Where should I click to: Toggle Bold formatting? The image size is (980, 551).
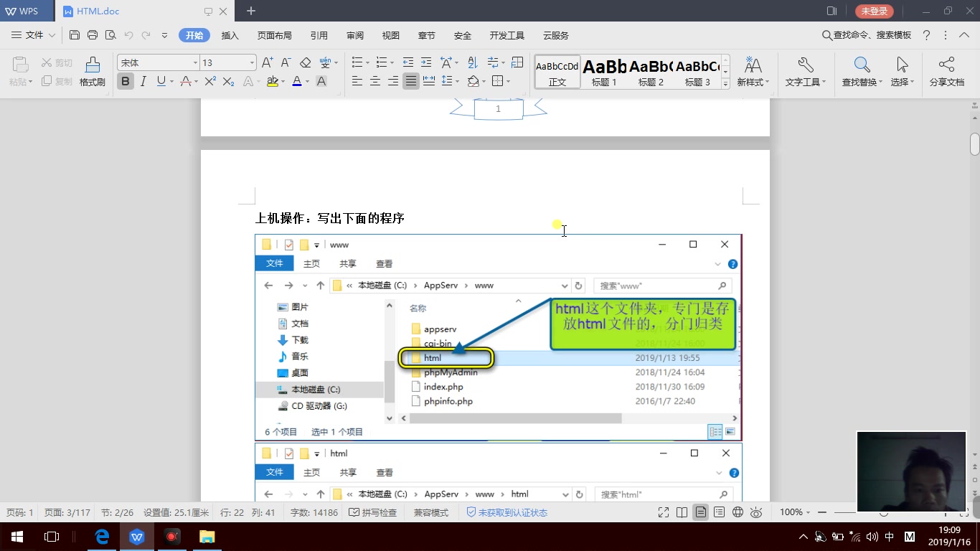[x=126, y=81]
